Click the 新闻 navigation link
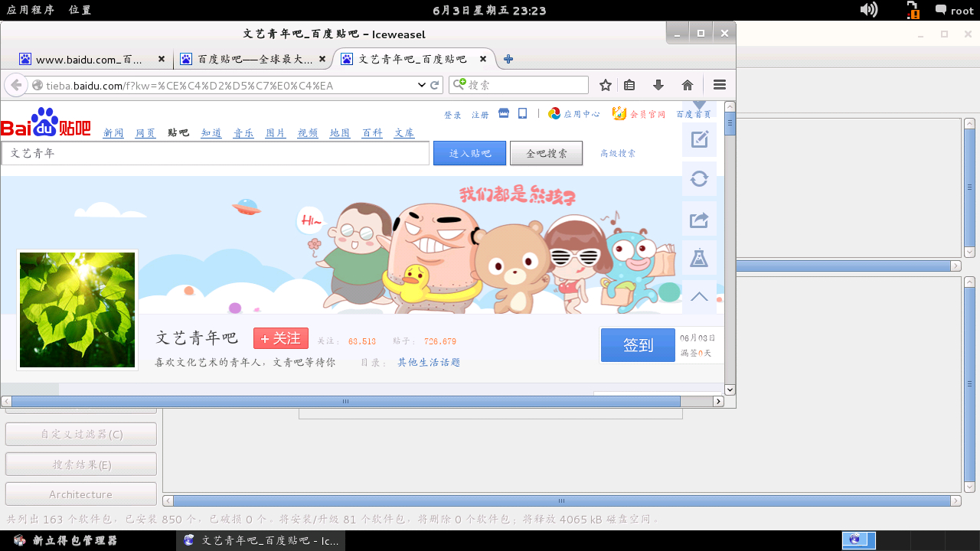 click(113, 133)
